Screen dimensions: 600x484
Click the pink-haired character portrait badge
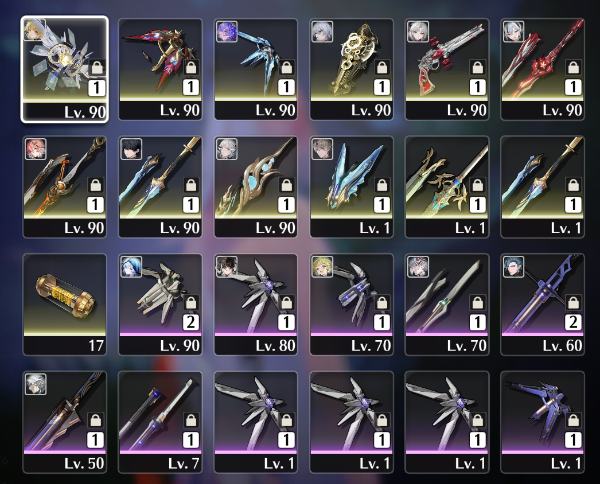click(x=36, y=149)
